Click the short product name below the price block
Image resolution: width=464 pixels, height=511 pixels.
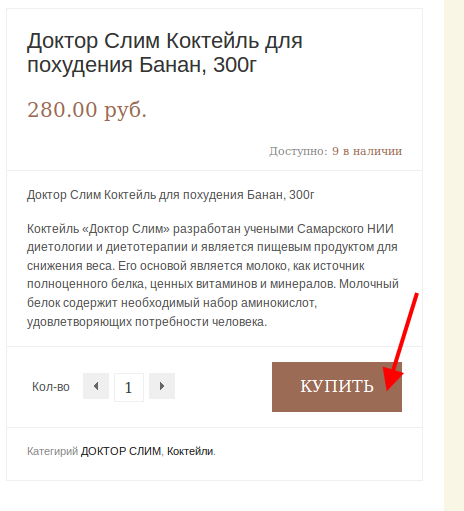(x=170, y=195)
